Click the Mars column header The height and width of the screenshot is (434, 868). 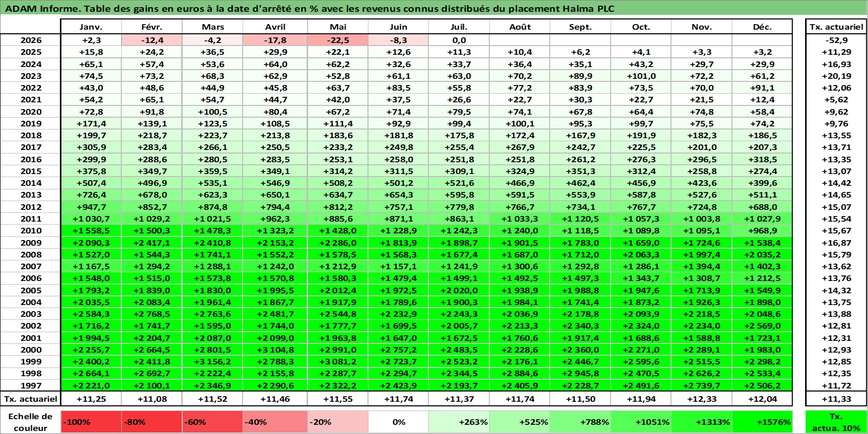click(x=212, y=27)
